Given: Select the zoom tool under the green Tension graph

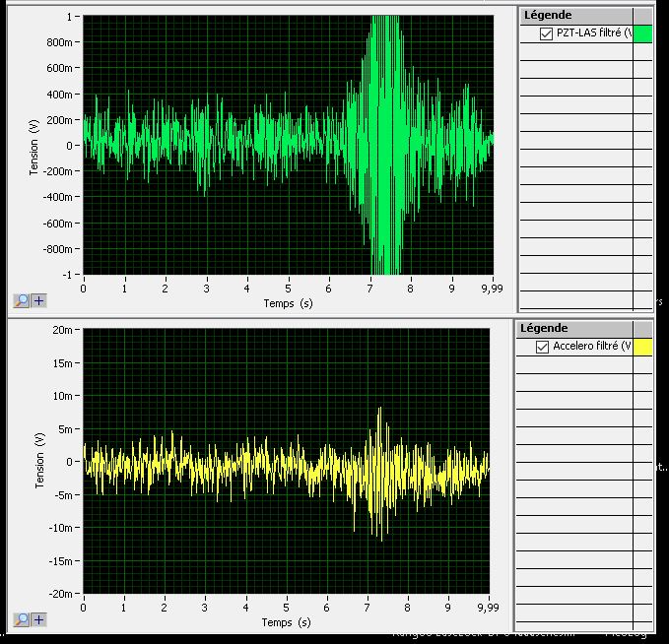Looking at the screenshot, I should point(22,301).
